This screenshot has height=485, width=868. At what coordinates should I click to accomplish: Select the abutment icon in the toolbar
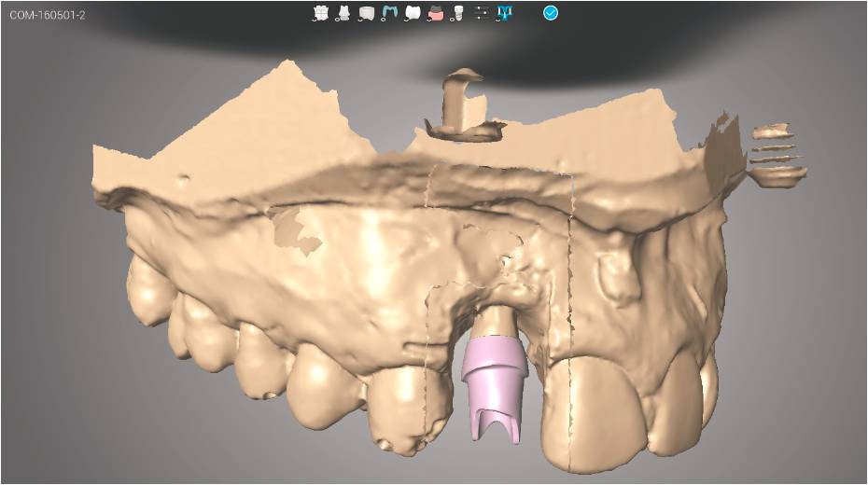(343, 13)
